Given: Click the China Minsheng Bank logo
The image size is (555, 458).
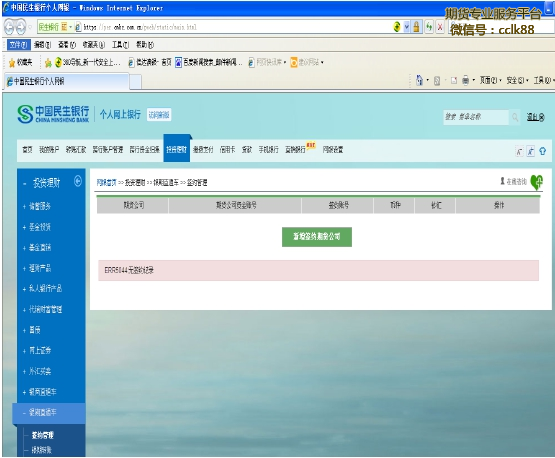Looking at the screenshot, I should pos(53,114).
